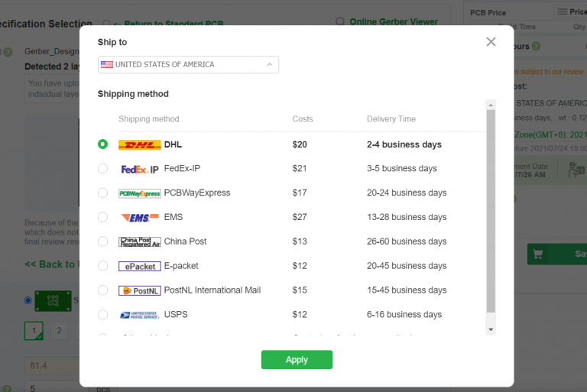Click the 81.4 size input field
The image size is (587, 392).
tap(52, 365)
